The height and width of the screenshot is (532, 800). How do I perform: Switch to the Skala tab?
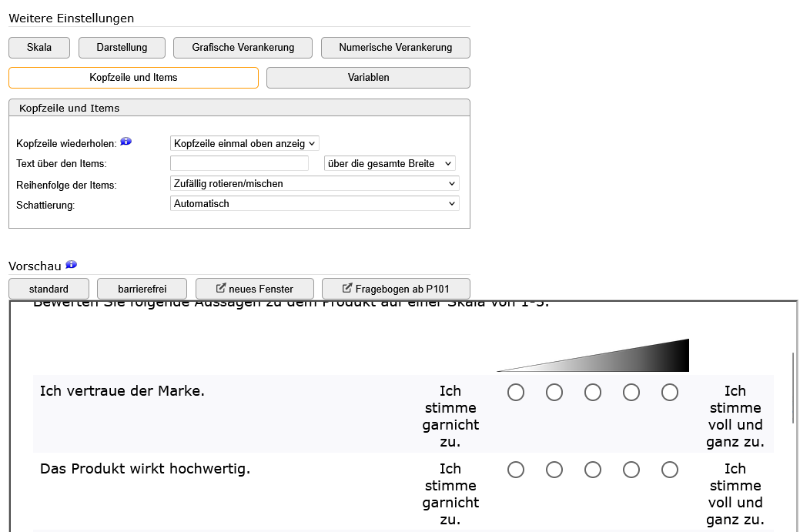[x=39, y=48]
